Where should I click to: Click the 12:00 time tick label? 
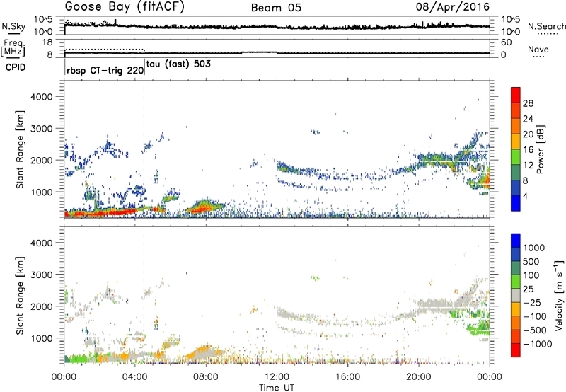coord(277,377)
